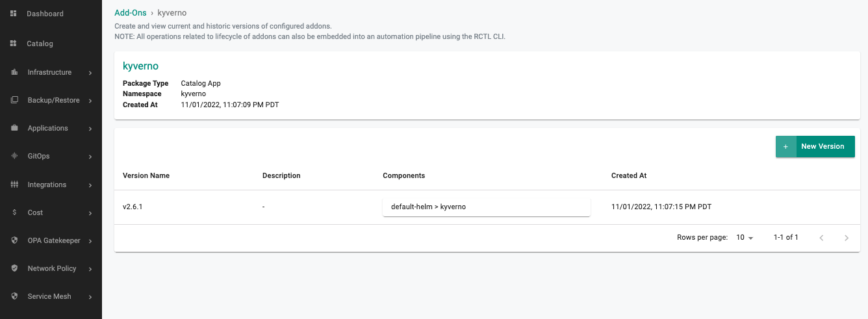Click the Service Mesh shield icon

tap(14, 296)
